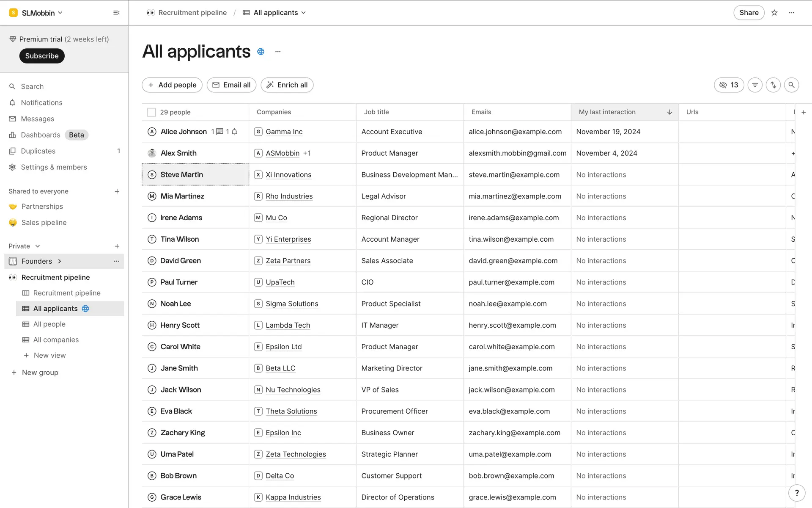Toggle sort on My last interaction column
The image size is (812, 508).
tap(669, 112)
